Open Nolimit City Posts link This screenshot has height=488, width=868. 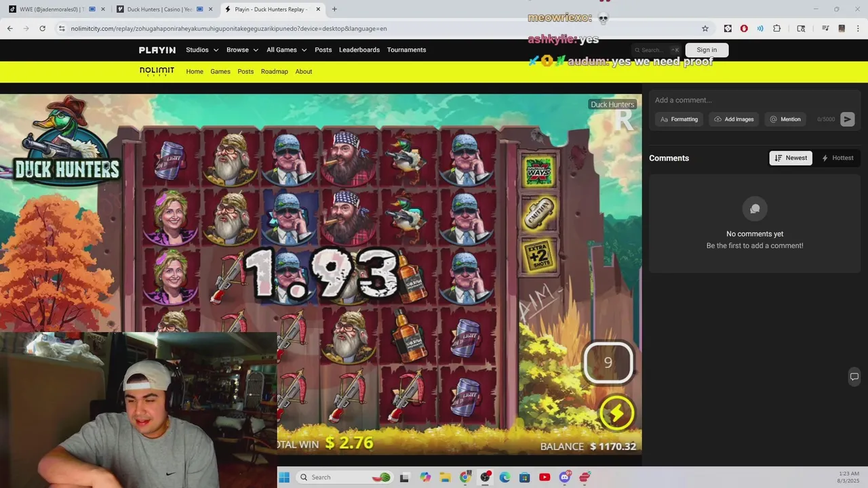[x=245, y=71]
